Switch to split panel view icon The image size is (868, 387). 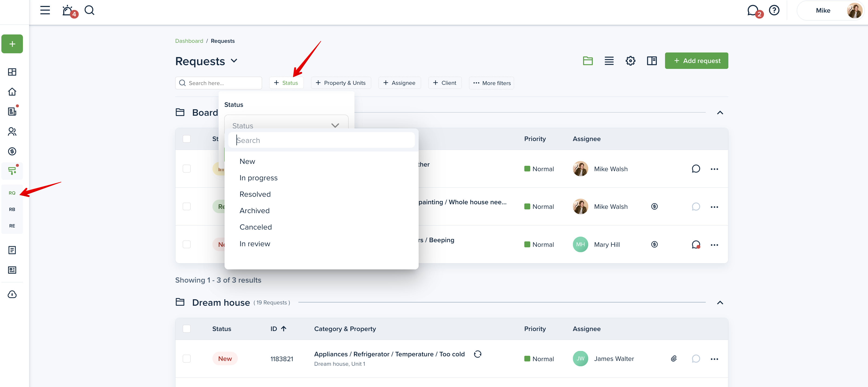[x=652, y=61]
